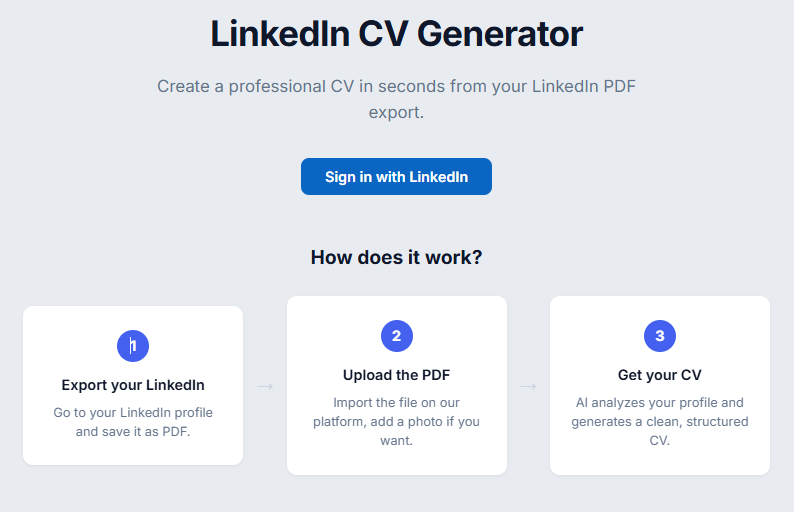Click the arrow between steps 1 and 2

coord(265,386)
